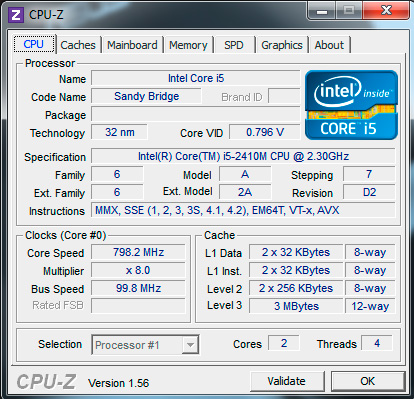414x399 pixels.
Task: Click the Core Speed value '798.2 MHz'
Action: [x=138, y=252]
